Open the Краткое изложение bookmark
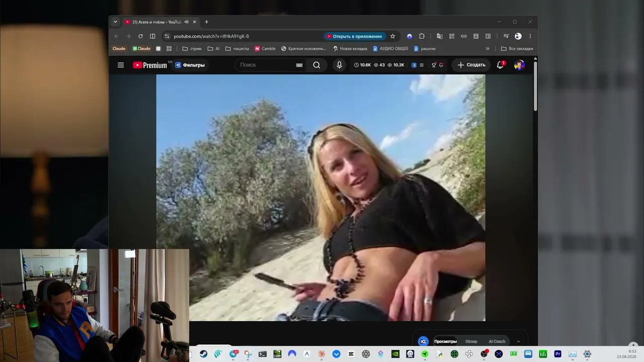The width and height of the screenshot is (644, 362). [303, 49]
